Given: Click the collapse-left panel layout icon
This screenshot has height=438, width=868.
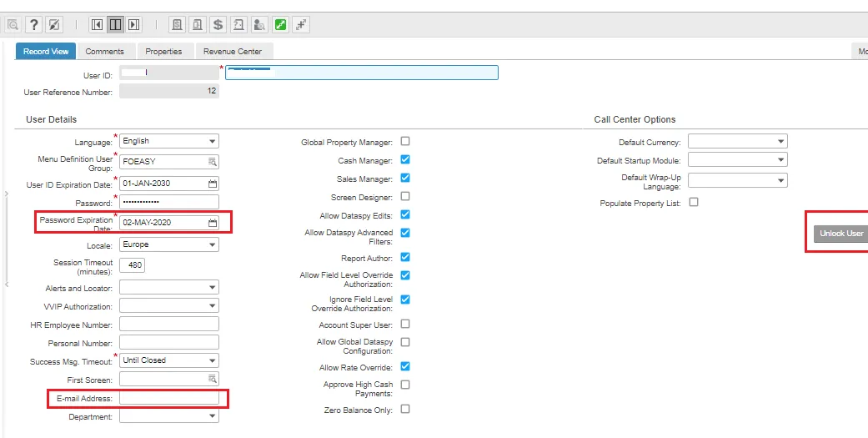Looking at the screenshot, I should pos(97,24).
